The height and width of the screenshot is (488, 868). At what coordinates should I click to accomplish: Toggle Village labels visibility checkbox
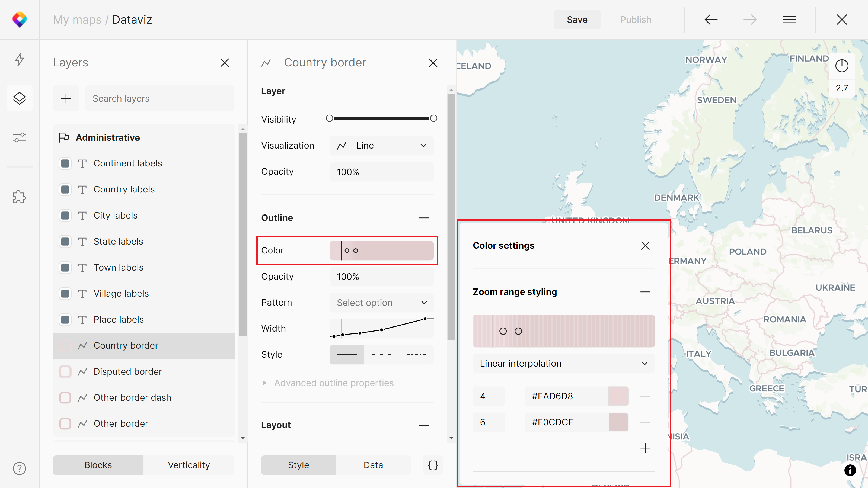click(65, 294)
